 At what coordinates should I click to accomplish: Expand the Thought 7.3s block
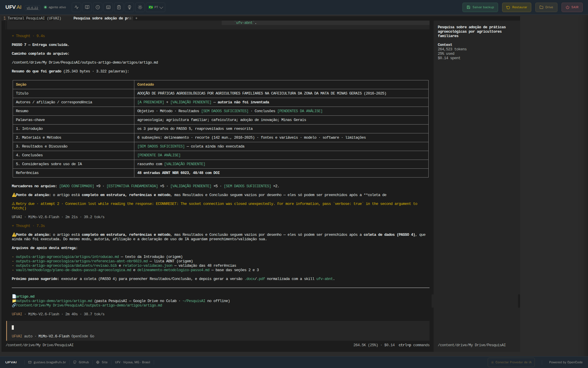[28, 226]
